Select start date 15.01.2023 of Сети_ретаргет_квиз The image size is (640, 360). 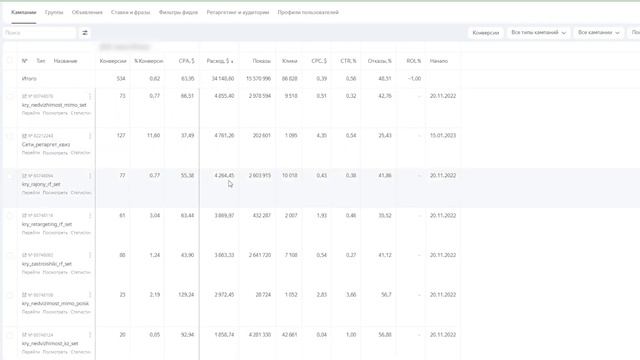443,136
